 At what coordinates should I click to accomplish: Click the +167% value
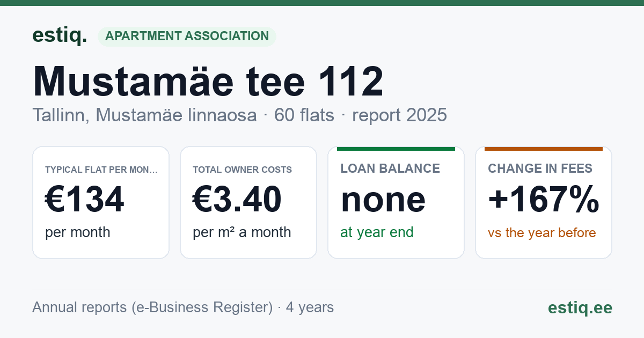click(544, 199)
